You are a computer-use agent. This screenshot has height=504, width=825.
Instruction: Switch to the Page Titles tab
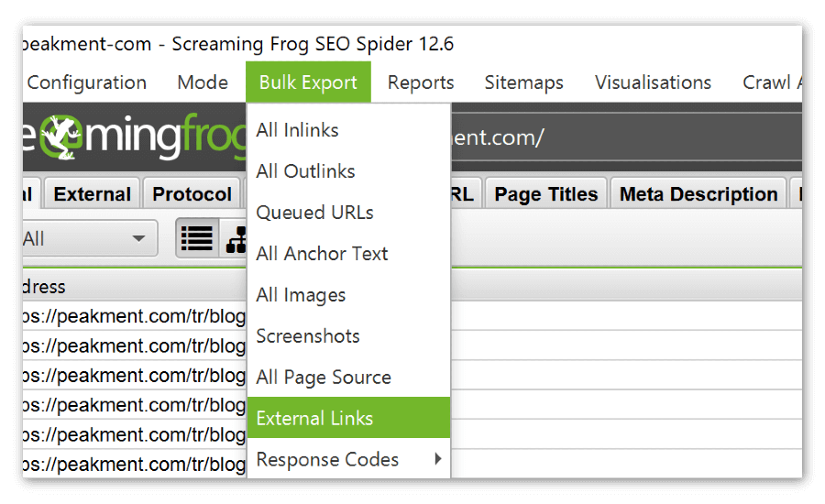point(545,194)
